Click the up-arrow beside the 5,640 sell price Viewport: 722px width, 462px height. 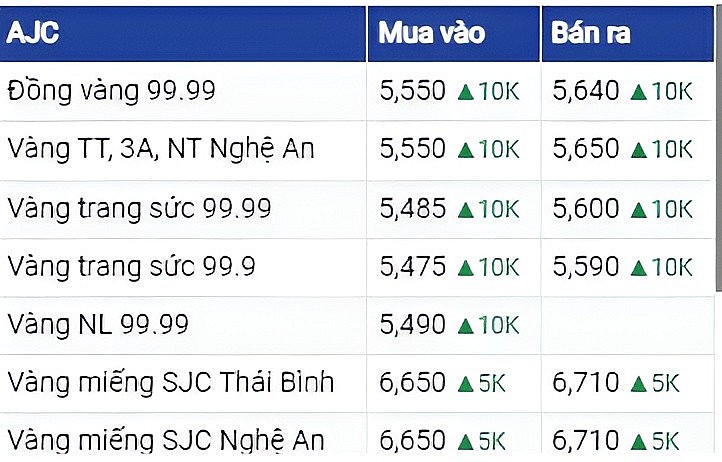tap(638, 92)
